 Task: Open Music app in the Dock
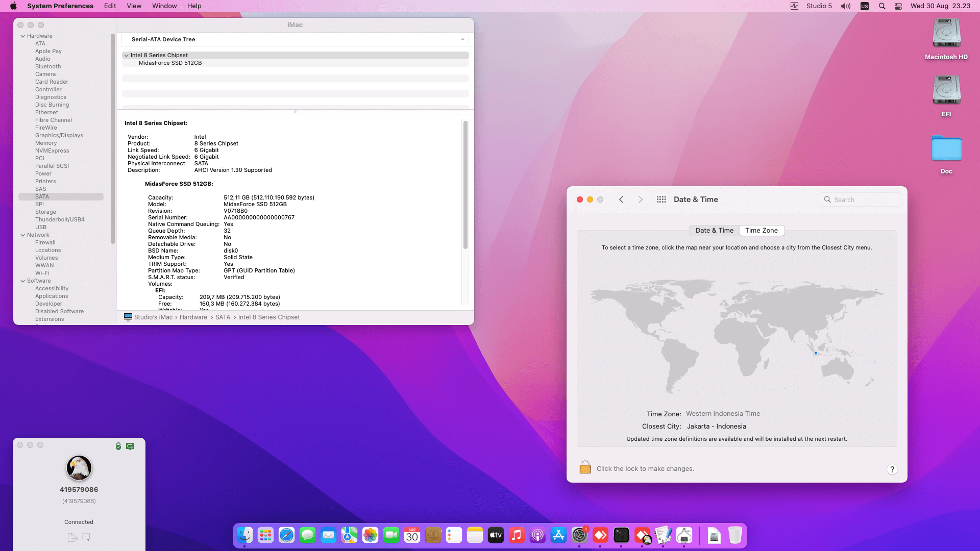[x=517, y=535]
